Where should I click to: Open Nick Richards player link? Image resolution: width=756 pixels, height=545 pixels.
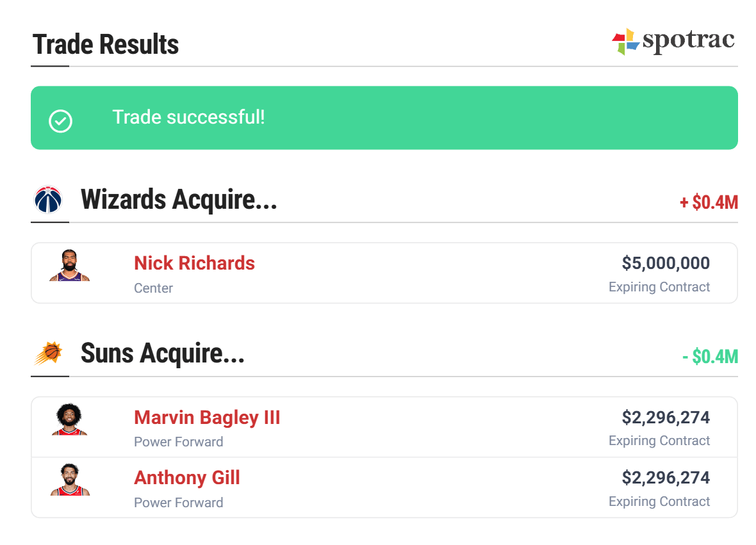pyautogui.click(x=194, y=263)
